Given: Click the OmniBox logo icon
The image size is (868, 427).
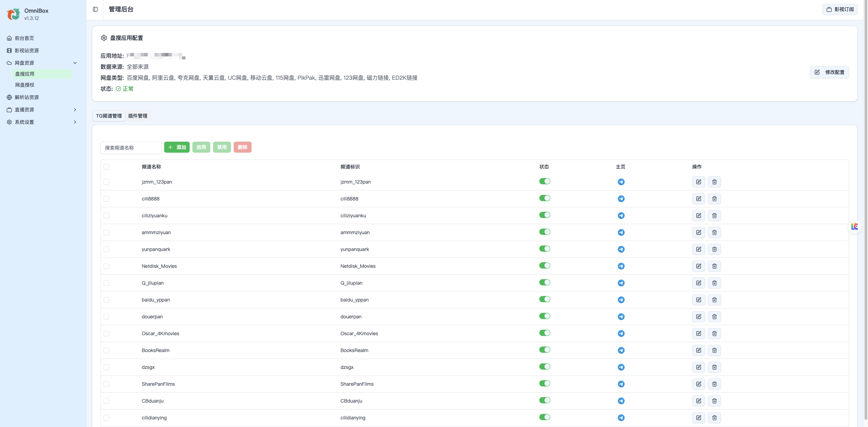Looking at the screenshot, I should click(13, 14).
